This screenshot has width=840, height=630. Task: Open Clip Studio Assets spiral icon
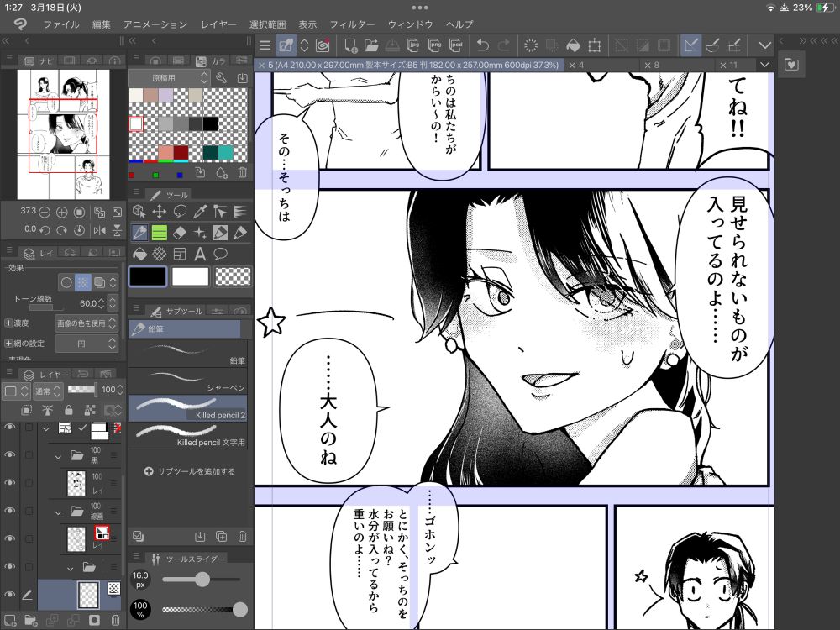[322, 45]
